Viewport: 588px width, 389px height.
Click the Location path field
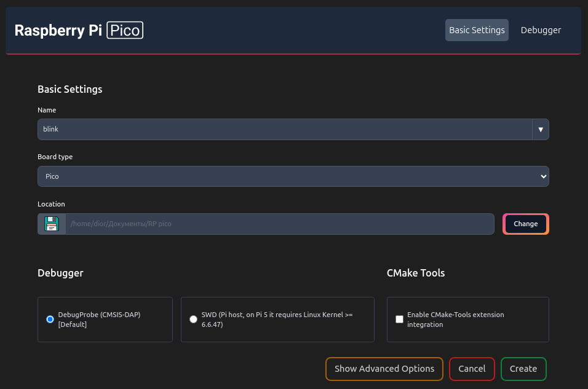tap(280, 224)
